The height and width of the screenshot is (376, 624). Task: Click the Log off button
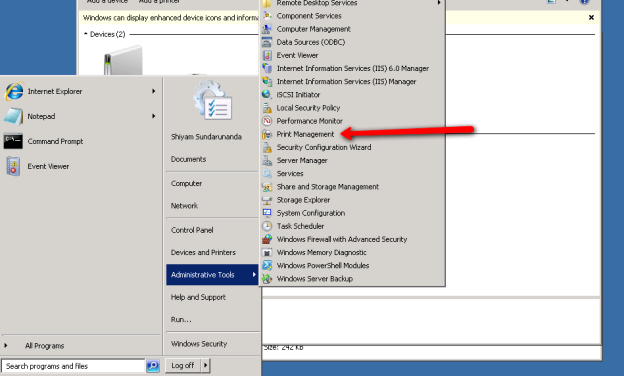pos(183,365)
